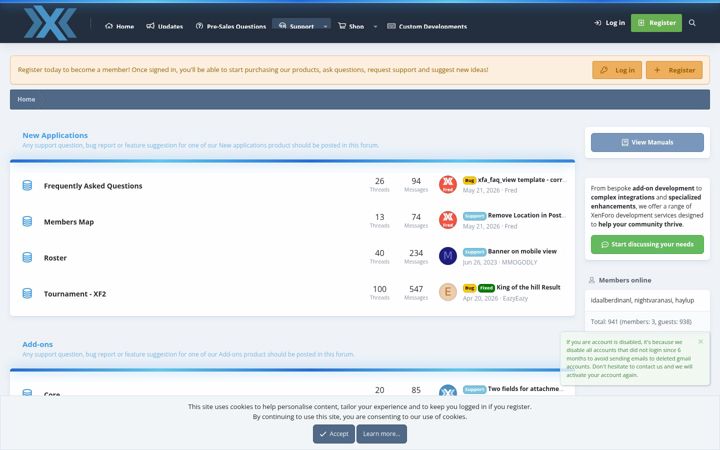Click the "26" threads count for FAQ
Viewport: 720px width, 450px height.
pos(379,181)
